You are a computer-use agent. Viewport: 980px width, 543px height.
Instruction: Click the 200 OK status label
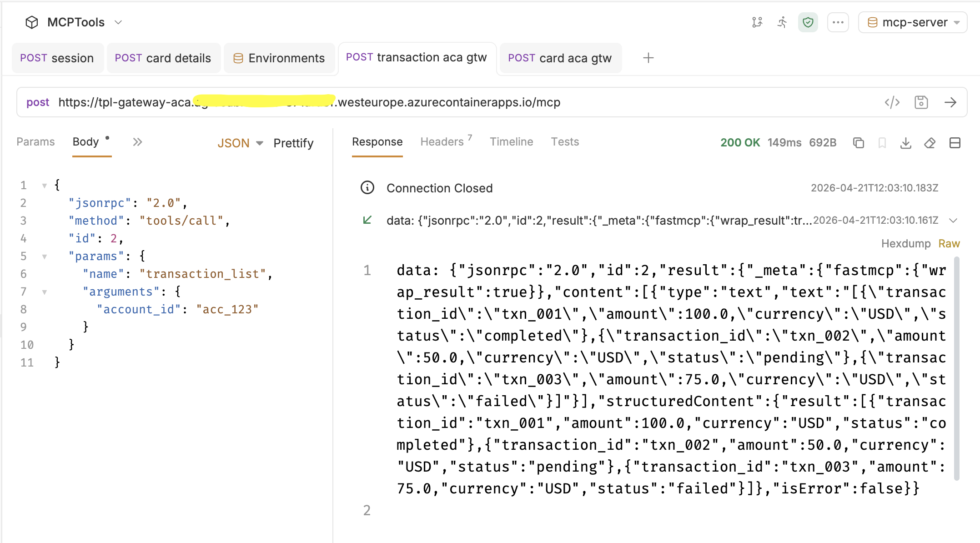pos(740,143)
